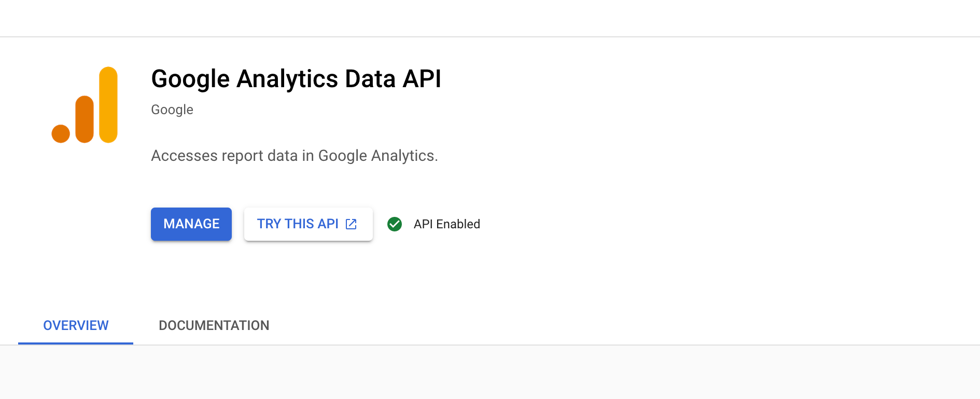This screenshot has height=399, width=980.
Task: Click the Google Analytics bar-chart logo
Action: tap(85, 105)
